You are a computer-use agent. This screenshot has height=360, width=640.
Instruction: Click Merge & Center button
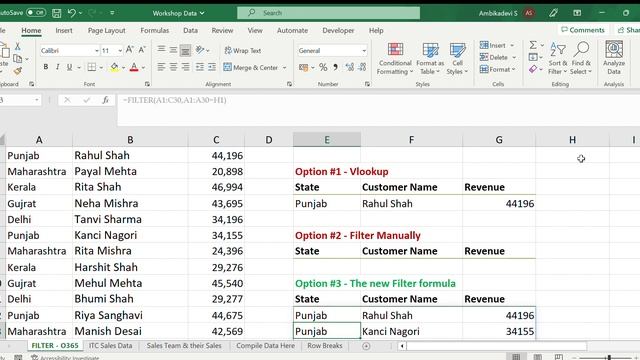251,67
